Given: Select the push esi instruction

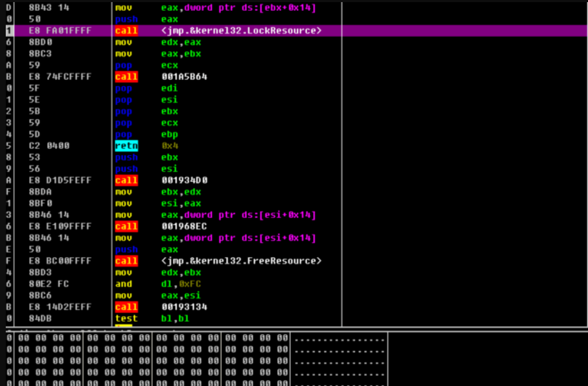Looking at the screenshot, I should click(x=146, y=169).
